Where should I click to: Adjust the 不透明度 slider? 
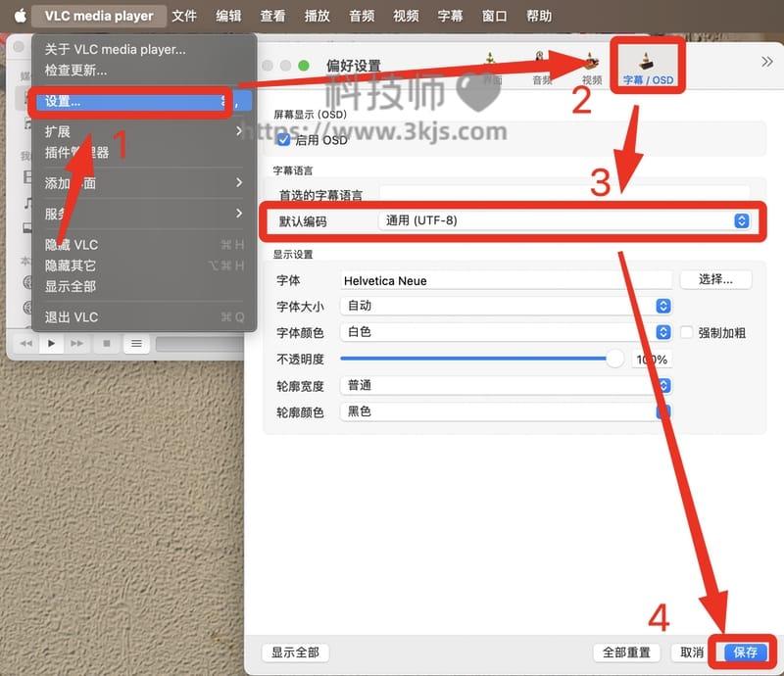pos(482,359)
